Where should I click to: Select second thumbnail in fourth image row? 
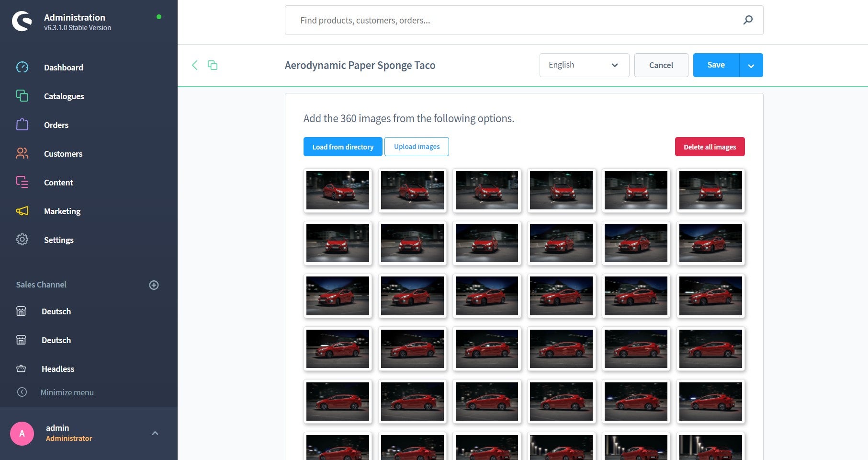tap(412, 348)
